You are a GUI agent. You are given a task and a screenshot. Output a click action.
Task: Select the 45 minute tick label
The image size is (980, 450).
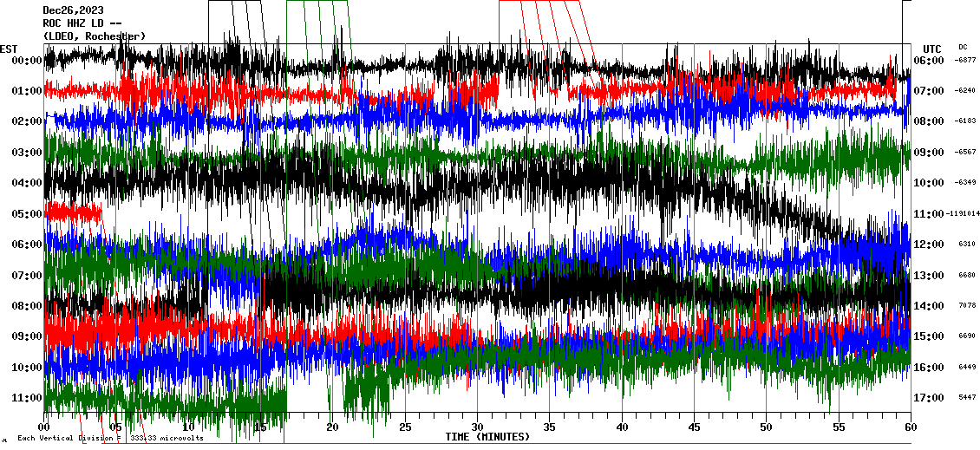[694, 427]
